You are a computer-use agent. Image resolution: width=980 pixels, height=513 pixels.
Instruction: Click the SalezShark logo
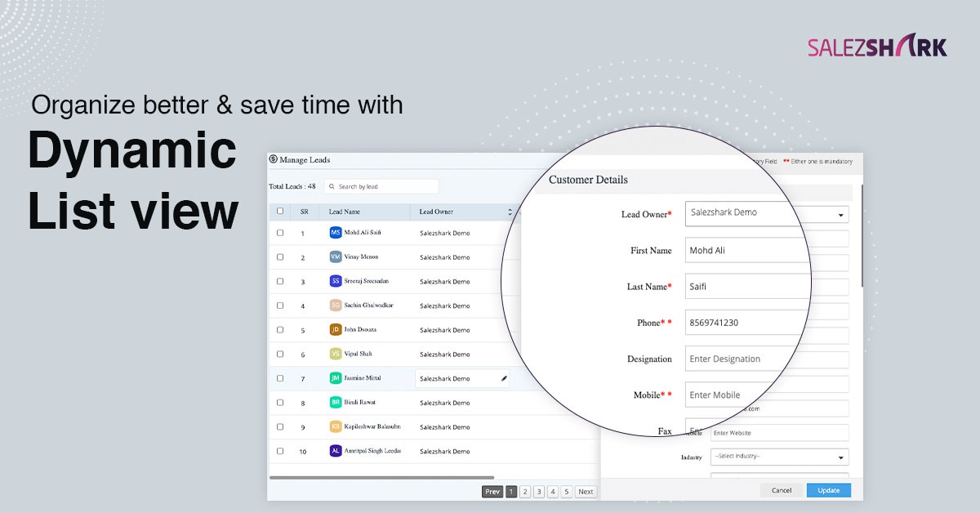pyautogui.click(x=877, y=46)
